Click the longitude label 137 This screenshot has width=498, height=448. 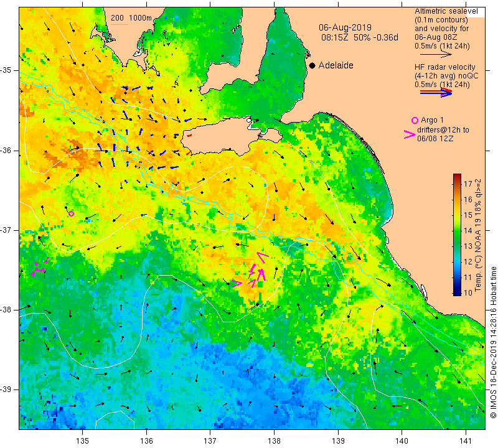[210, 441]
